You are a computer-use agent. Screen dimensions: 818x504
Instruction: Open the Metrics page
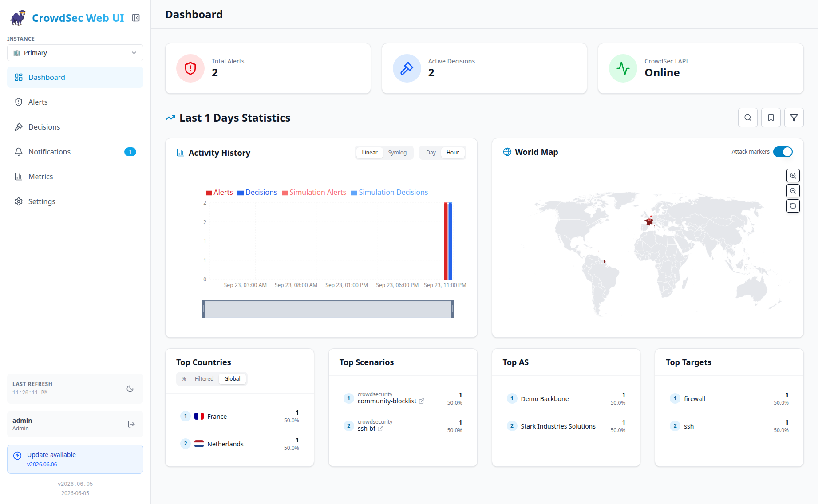(75, 177)
